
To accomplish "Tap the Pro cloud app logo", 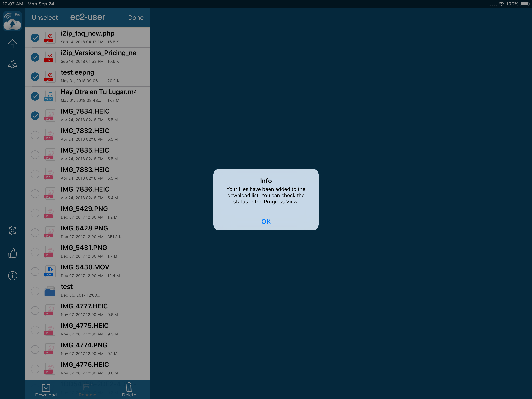I will coord(12,21).
